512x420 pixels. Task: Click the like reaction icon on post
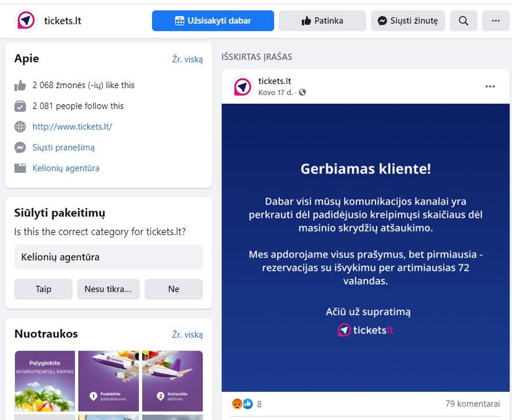(x=248, y=404)
